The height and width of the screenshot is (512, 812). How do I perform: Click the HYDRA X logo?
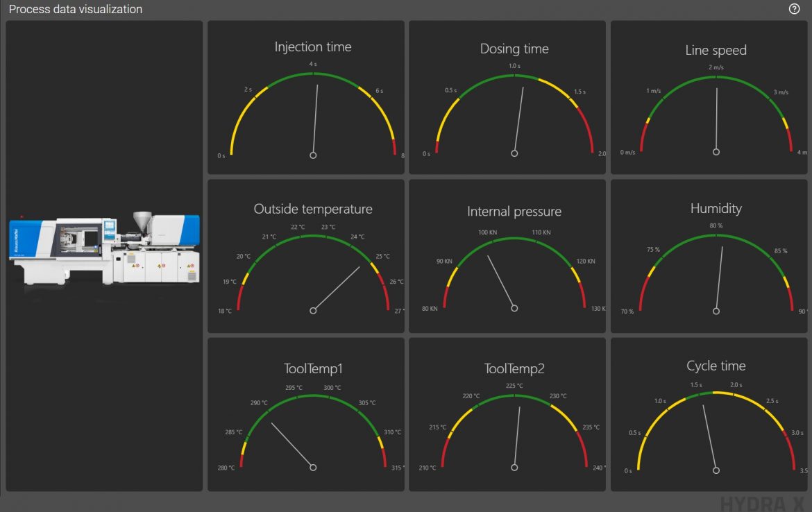click(763, 503)
